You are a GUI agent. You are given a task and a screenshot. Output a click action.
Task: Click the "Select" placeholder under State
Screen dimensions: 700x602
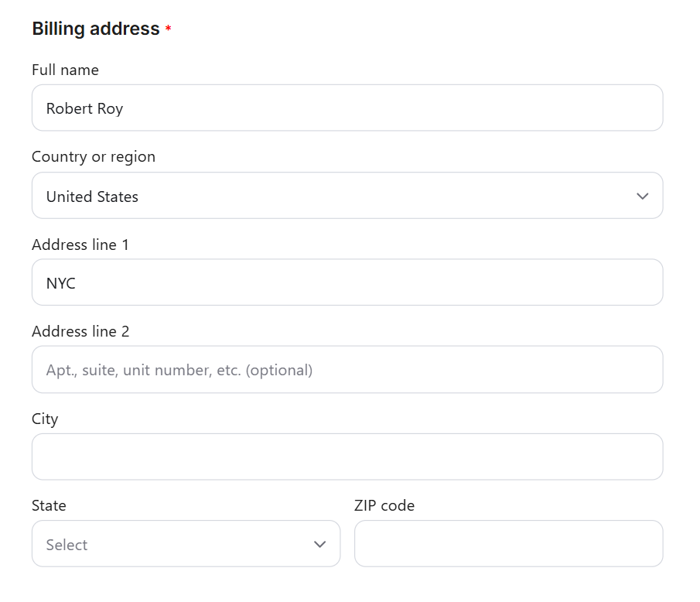pyautogui.click(x=67, y=545)
